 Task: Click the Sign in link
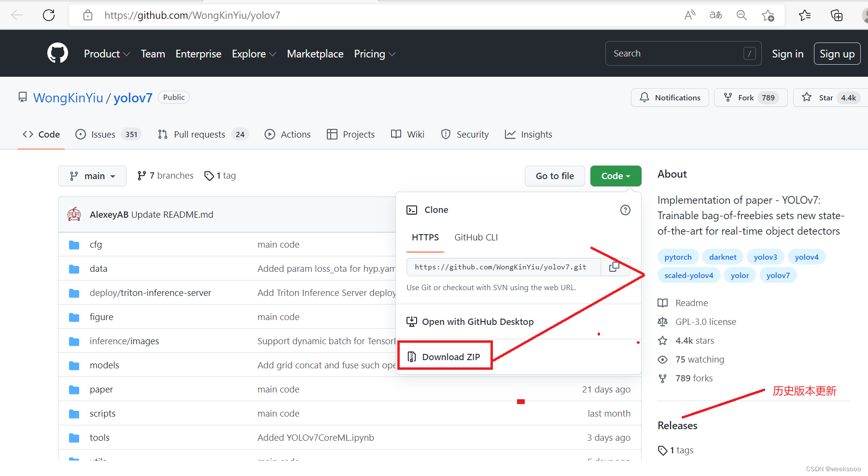[787, 54]
